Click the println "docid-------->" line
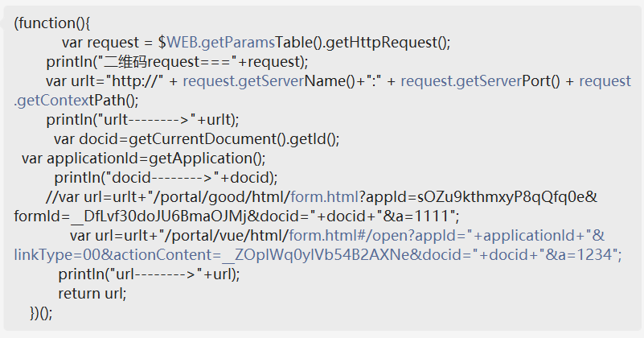The width and height of the screenshot is (644, 338). click(x=166, y=178)
